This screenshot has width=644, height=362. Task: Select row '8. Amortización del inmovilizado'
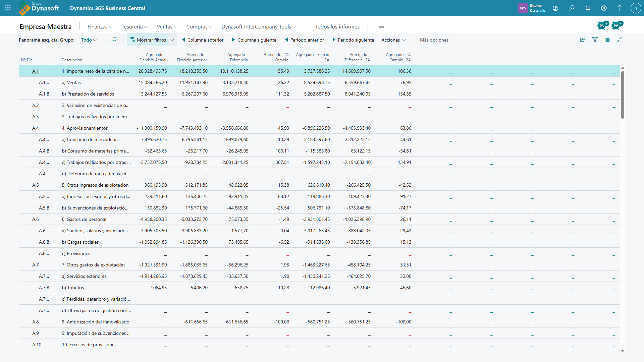click(x=319, y=322)
